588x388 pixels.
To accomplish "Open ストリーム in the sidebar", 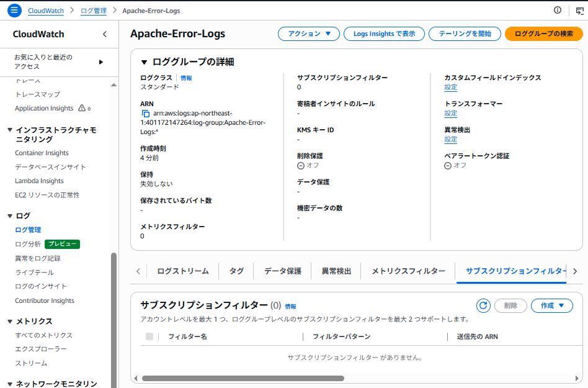I will [31, 363].
